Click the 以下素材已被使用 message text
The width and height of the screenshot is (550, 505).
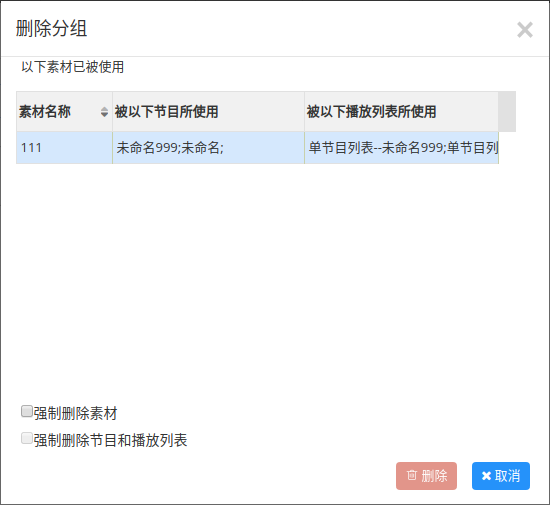click(73, 67)
